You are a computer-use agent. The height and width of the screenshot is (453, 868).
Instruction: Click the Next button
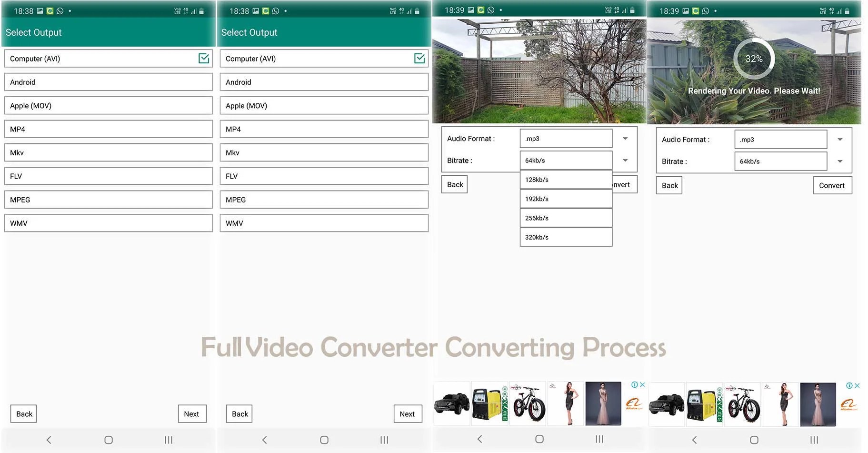(192, 413)
